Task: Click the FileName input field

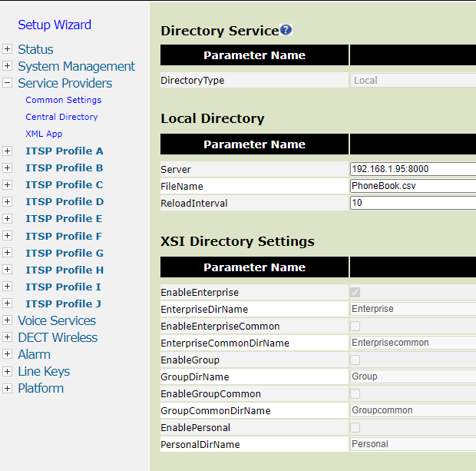Action: point(413,186)
